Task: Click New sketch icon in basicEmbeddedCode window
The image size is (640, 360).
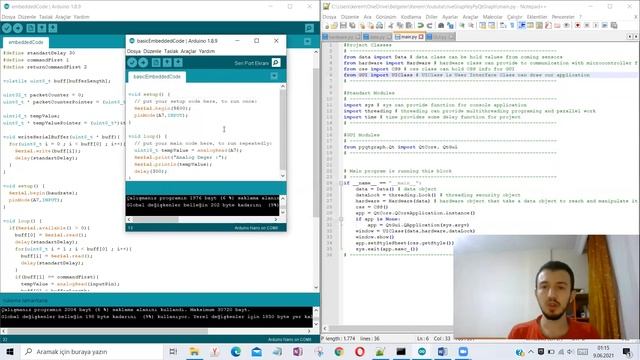Action: [x=156, y=62]
